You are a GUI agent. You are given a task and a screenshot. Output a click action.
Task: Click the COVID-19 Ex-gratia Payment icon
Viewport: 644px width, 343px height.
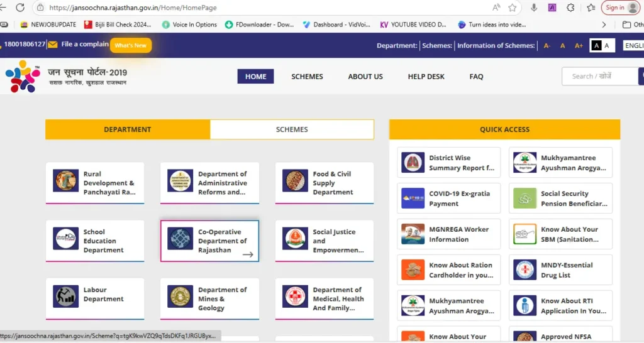413,199
